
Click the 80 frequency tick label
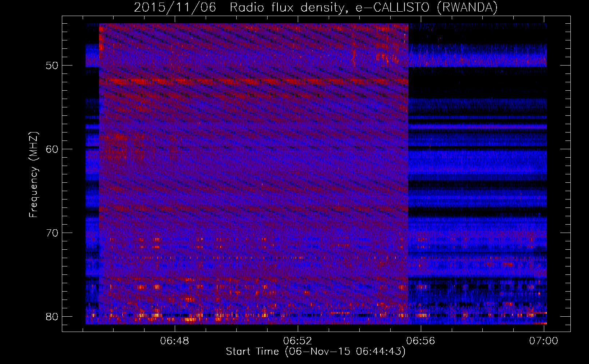click(52, 317)
